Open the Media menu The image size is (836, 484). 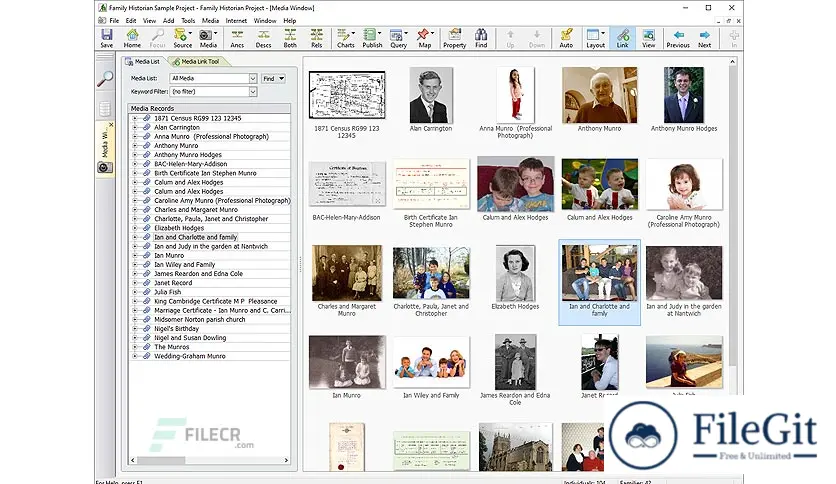point(210,21)
